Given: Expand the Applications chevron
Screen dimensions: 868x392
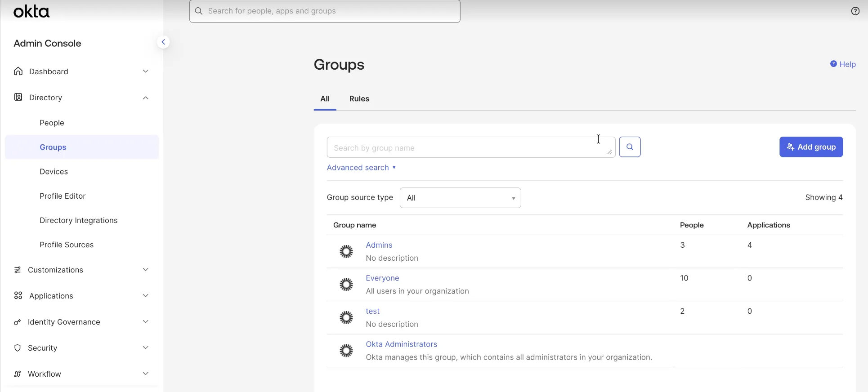Looking at the screenshot, I should pyautogui.click(x=145, y=295).
